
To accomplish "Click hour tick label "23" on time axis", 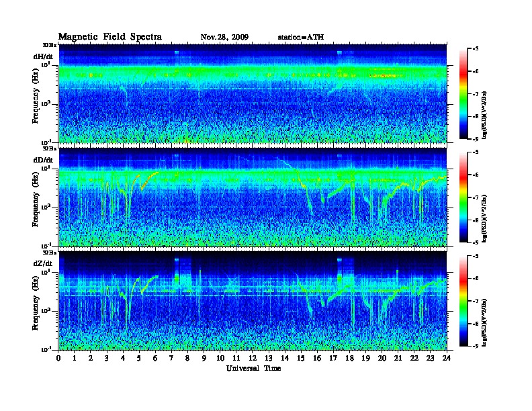I will coord(430,358).
